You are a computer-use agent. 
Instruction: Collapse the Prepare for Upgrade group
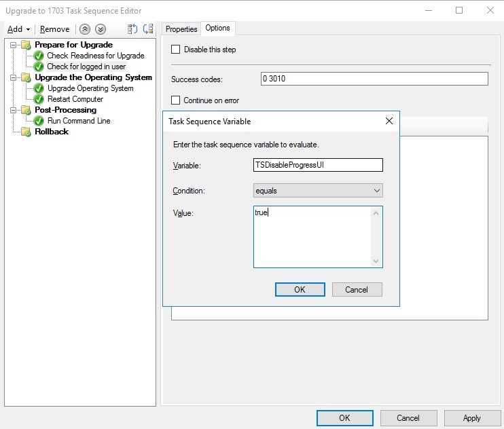pyautogui.click(x=13, y=45)
